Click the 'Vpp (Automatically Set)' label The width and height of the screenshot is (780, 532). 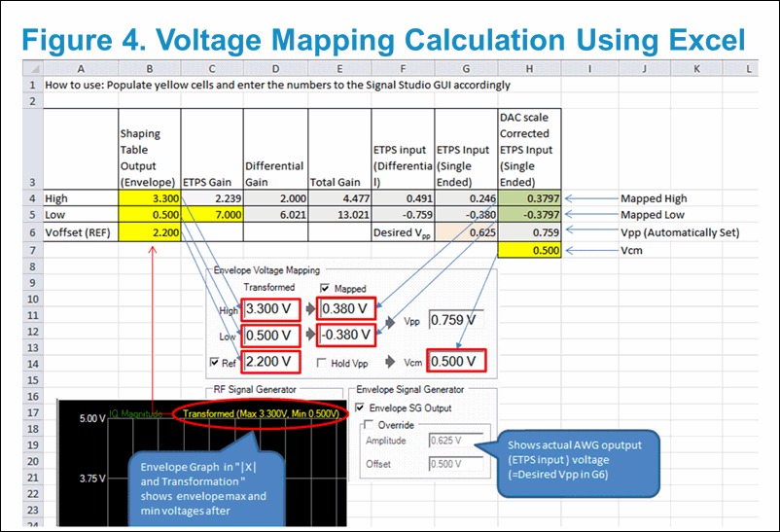(680, 232)
